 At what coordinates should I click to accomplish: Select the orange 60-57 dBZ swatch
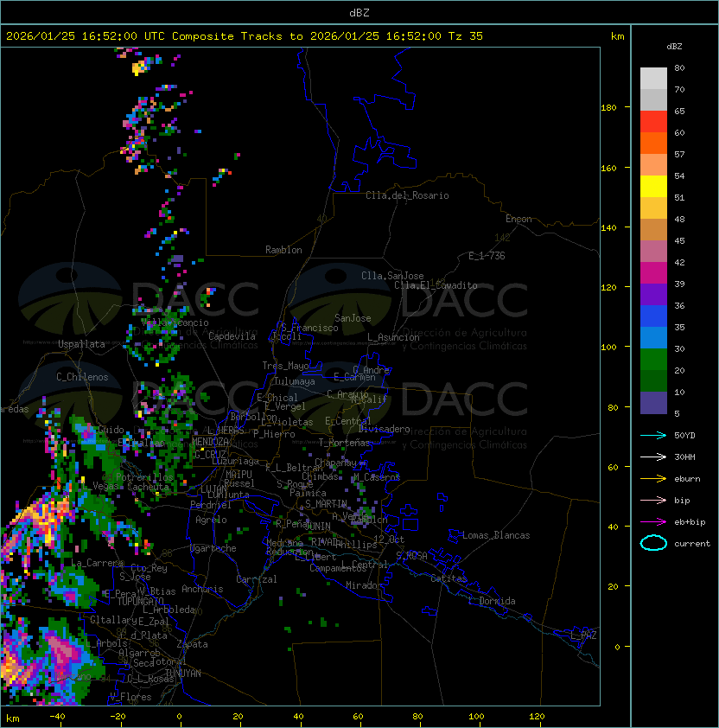(x=653, y=143)
